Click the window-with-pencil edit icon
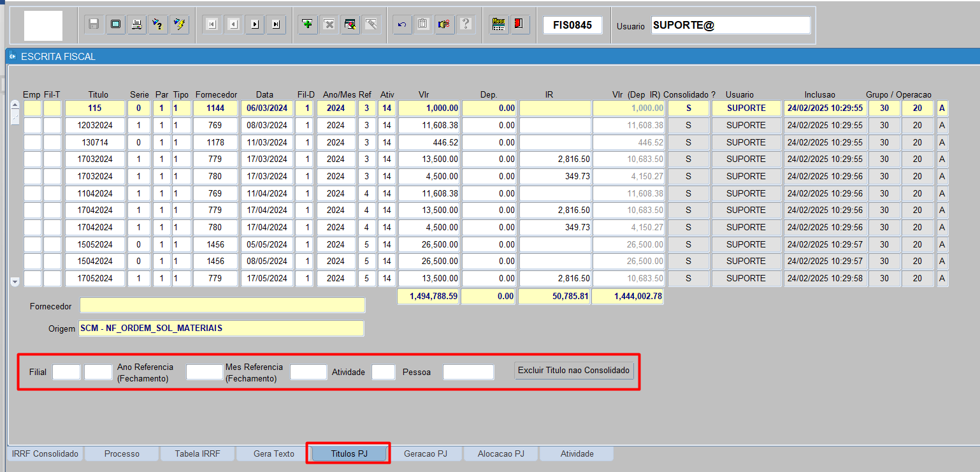980x472 pixels. click(x=350, y=25)
